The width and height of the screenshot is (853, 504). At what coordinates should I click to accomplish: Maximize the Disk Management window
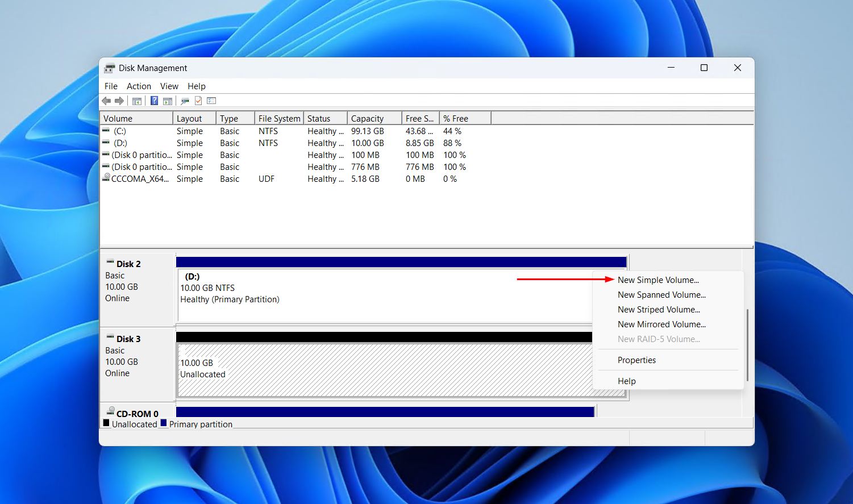coord(704,68)
